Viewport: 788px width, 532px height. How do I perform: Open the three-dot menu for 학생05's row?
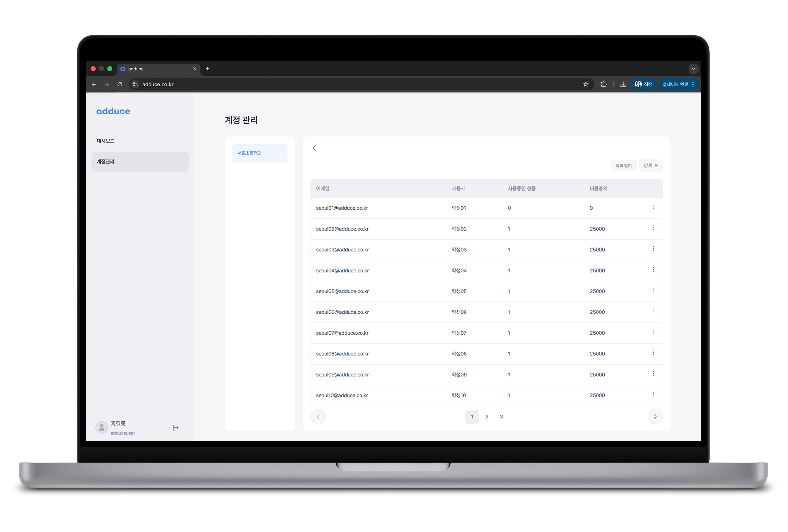[653, 291]
